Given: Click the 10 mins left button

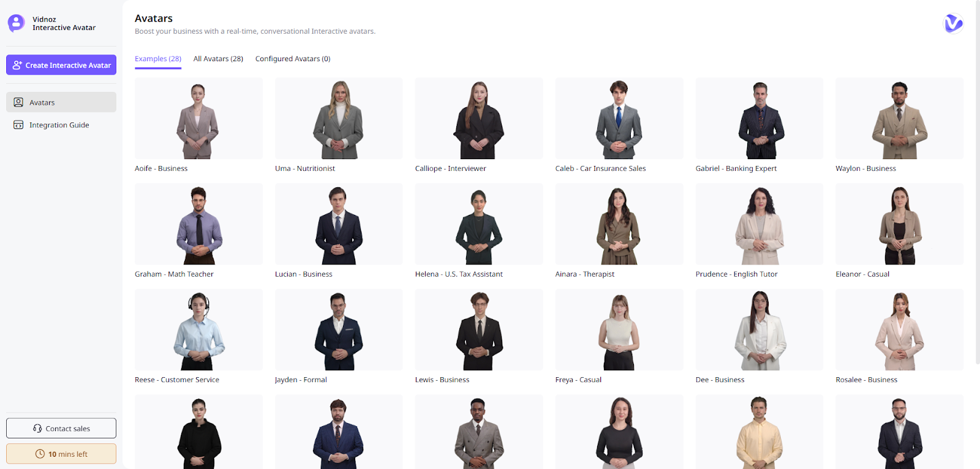Looking at the screenshot, I should (x=61, y=454).
